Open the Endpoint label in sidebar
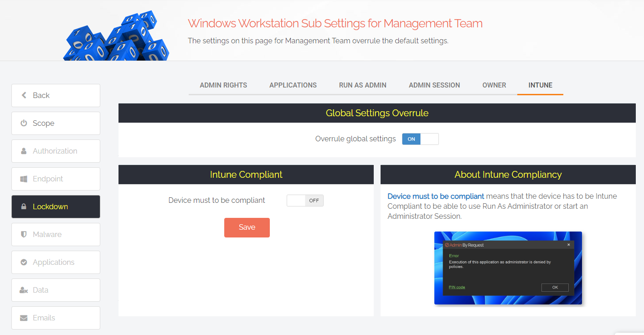Screen dimensions: 644x335 click(48, 179)
